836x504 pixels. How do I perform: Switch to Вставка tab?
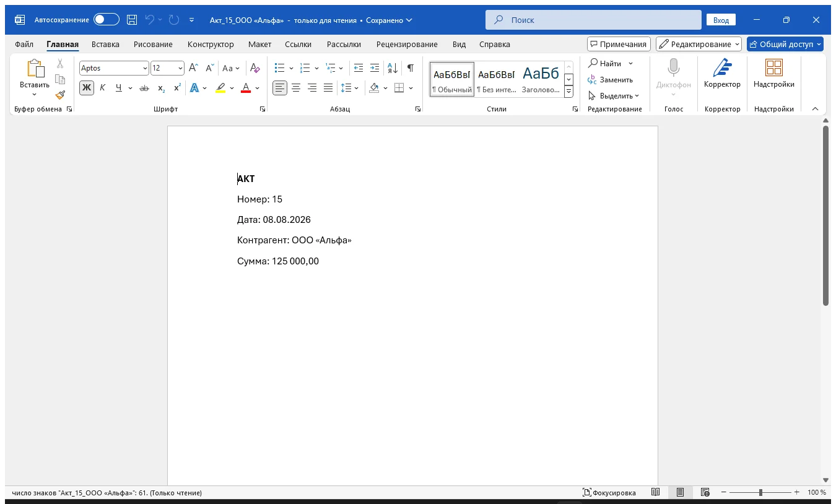click(x=105, y=44)
